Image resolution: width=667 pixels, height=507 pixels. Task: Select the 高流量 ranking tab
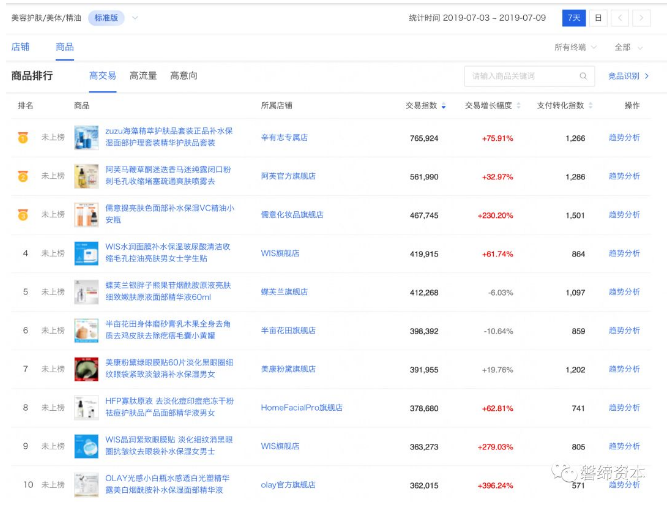click(x=143, y=76)
